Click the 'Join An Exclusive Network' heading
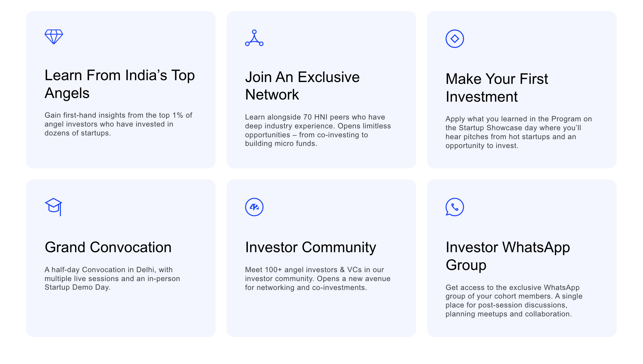The width and height of the screenshot is (643, 364). click(x=302, y=86)
